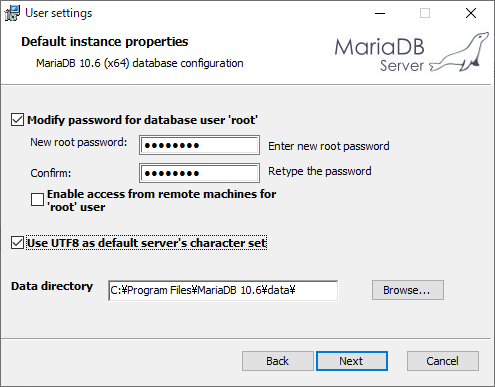Click the 'Use UTF8 as default' label text
This screenshot has height=387, width=495.
pos(147,243)
